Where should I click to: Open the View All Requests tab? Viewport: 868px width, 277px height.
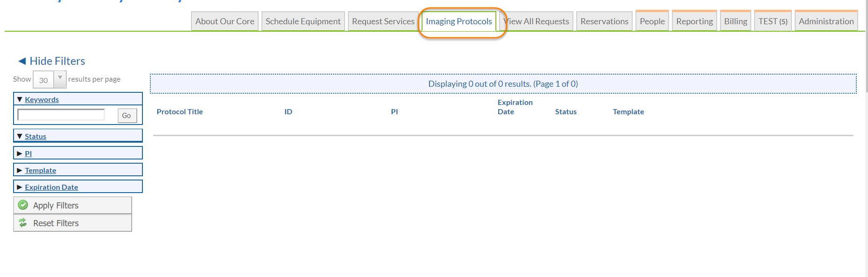pyautogui.click(x=537, y=21)
